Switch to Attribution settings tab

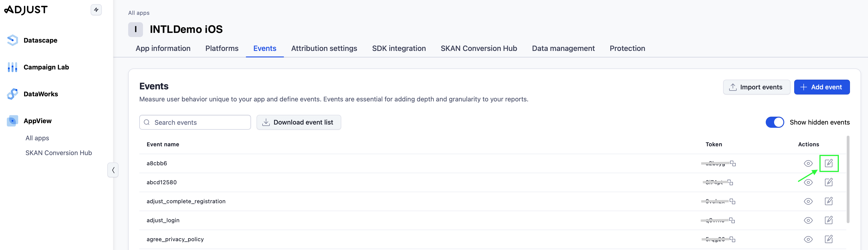[x=324, y=48]
